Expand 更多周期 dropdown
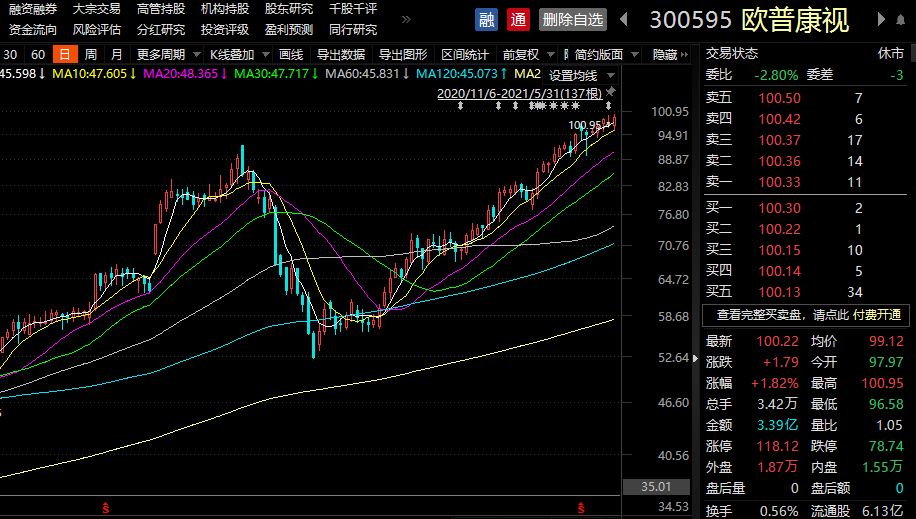The width and height of the screenshot is (916, 519). 168,55
